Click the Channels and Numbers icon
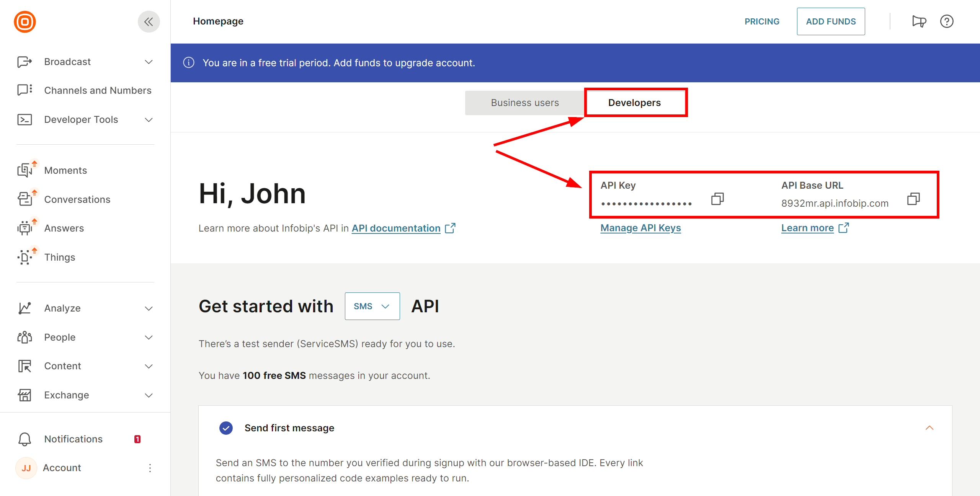 [24, 90]
